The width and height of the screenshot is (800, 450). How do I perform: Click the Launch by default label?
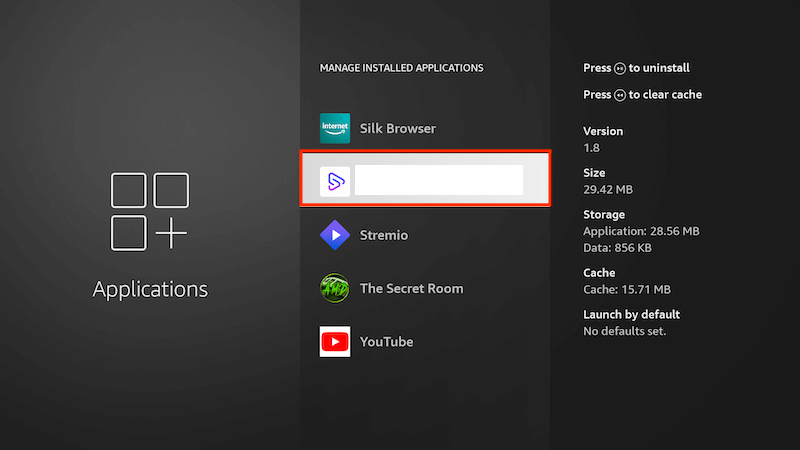(x=632, y=314)
